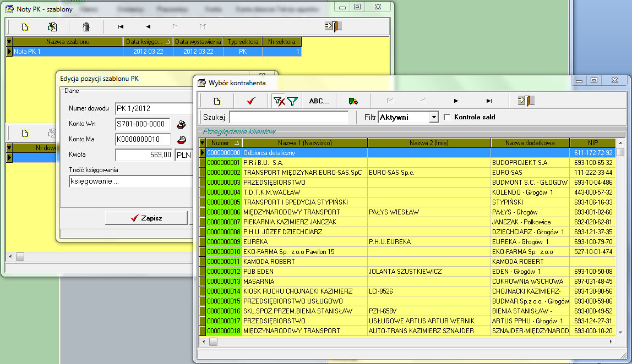The height and width of the screenshot is (364, 632).
Task: Open account picker next to Konto Ma
Action: tap(181, 140)
